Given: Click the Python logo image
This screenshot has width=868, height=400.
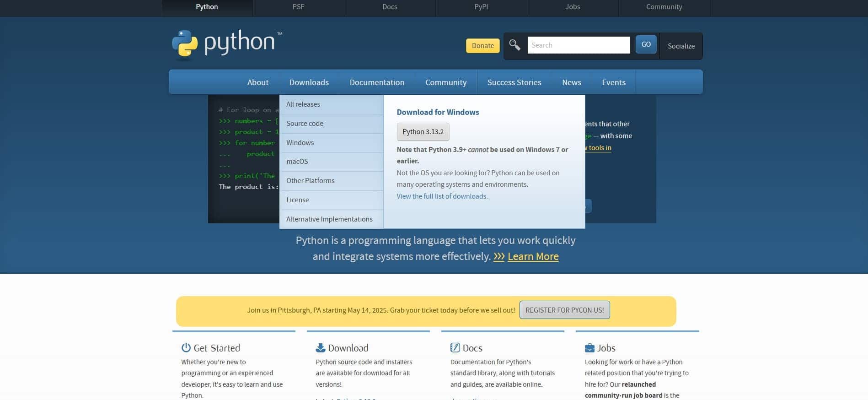Looking at the screenshot, I should point(227,45).
